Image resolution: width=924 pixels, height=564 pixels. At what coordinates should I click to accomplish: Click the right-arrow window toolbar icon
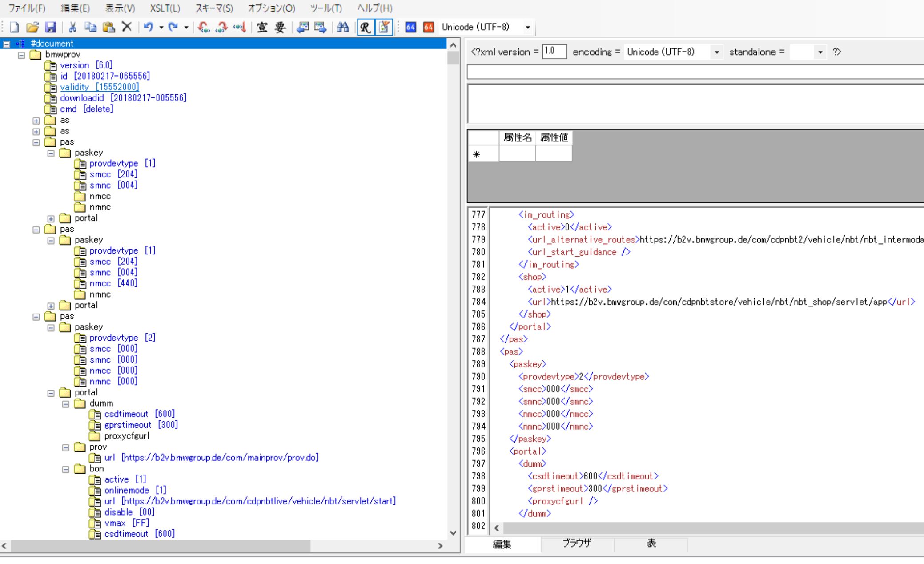click(320, 27)
